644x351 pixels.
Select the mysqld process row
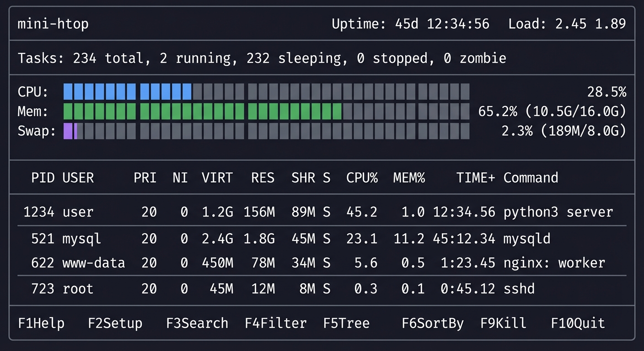(x=320, y=239)
